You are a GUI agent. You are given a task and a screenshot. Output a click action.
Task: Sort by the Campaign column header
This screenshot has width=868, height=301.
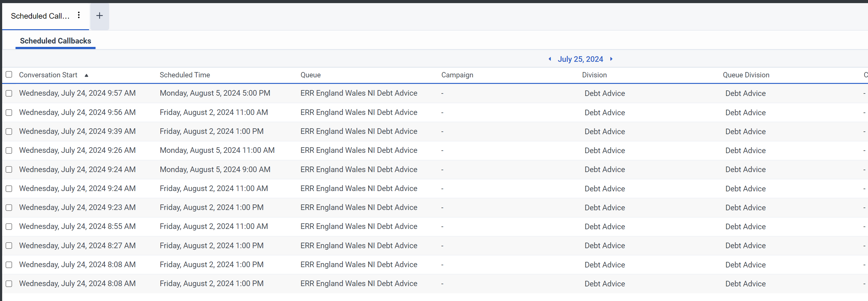[457, 75]
